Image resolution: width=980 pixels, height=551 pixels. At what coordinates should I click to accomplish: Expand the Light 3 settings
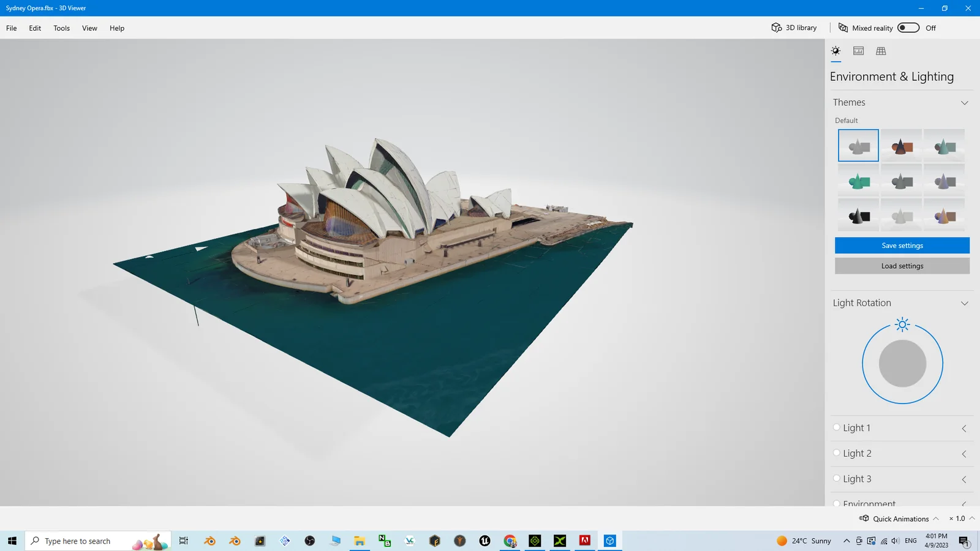(x=964, y=480)
